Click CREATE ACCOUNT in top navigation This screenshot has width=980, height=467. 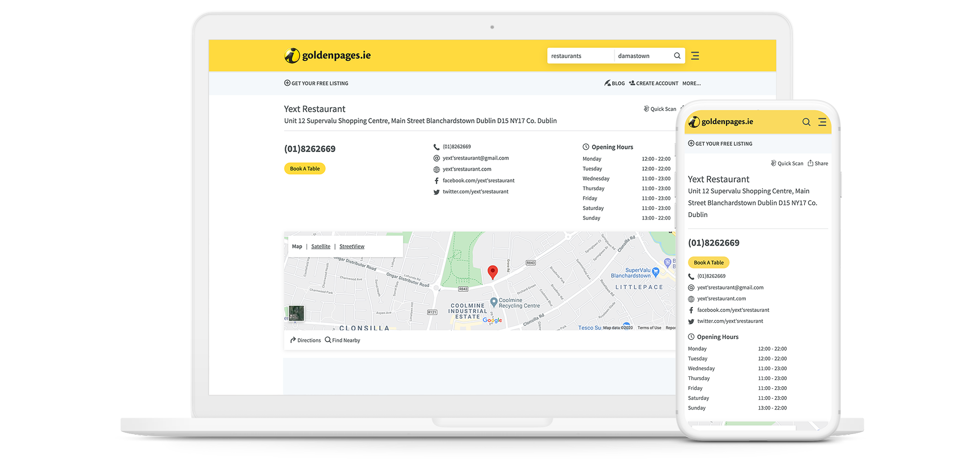click(653, 84)
